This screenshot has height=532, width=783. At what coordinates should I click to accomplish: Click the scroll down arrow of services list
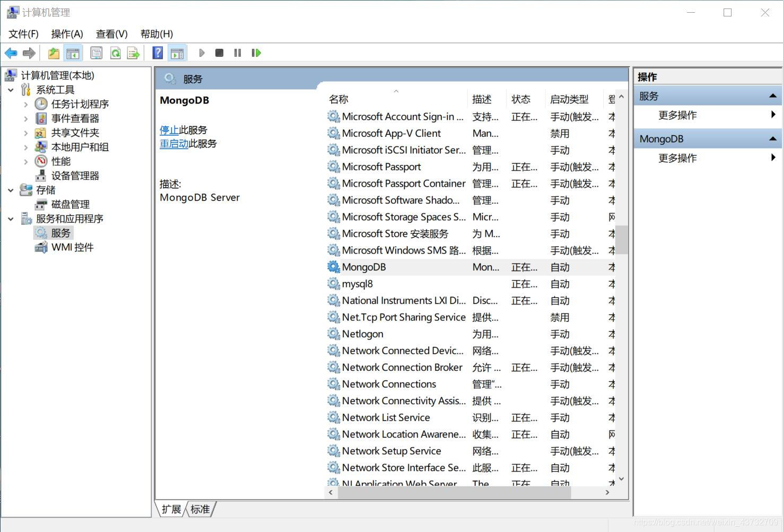point(622,478)
